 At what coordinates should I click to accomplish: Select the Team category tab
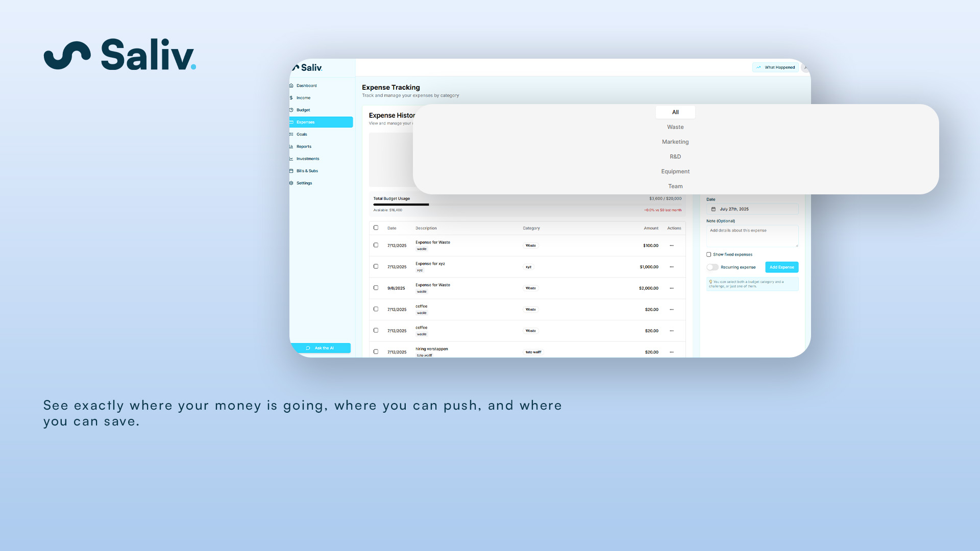675,186
